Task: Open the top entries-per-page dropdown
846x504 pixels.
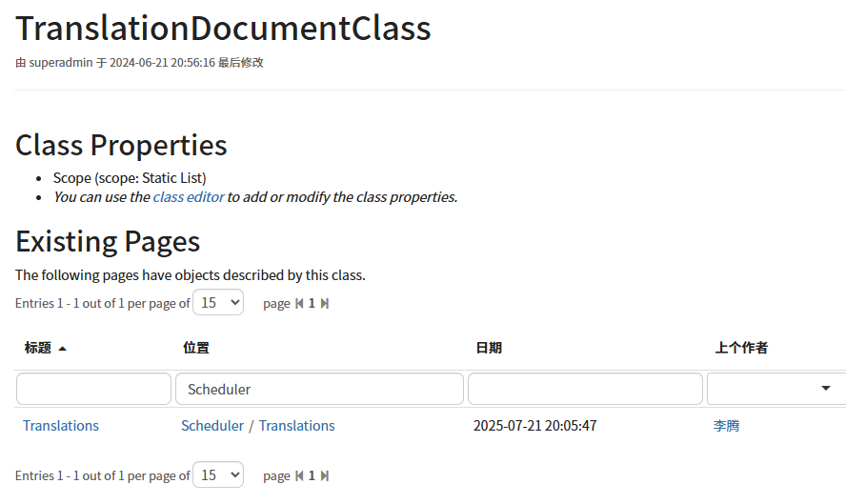Action: (x=218, y=303)
